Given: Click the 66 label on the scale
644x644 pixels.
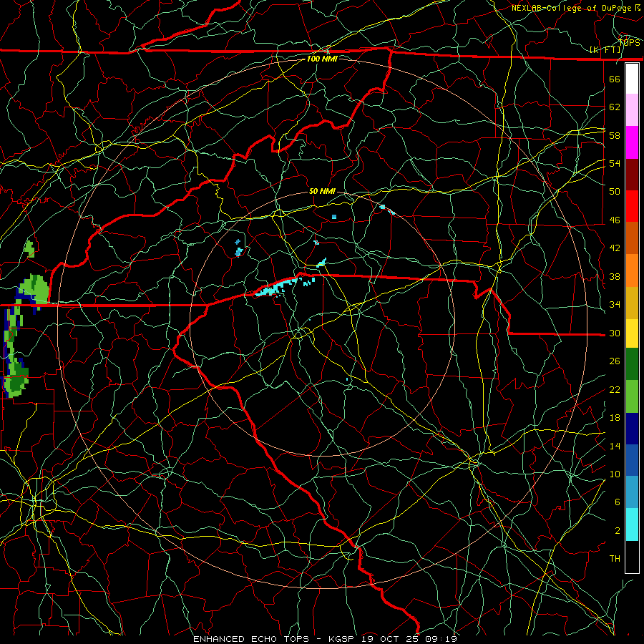Looking at the screenshot, I should 615,79.
